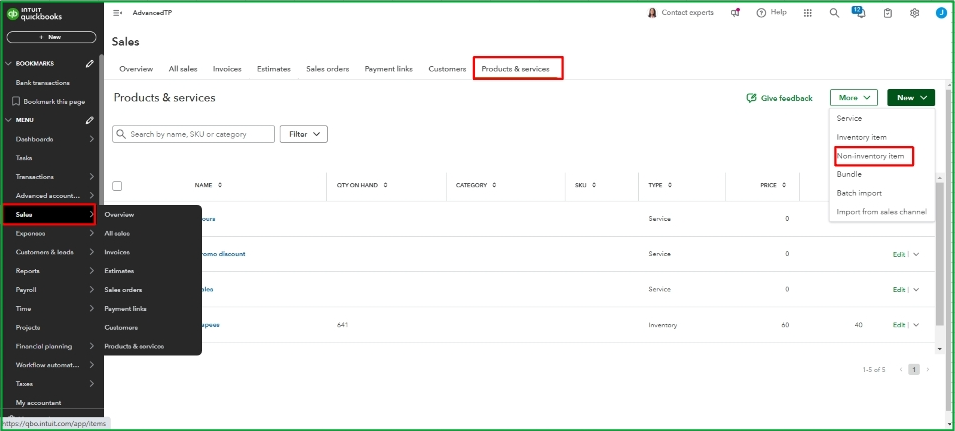Sort by the Price column

[784, 185]
